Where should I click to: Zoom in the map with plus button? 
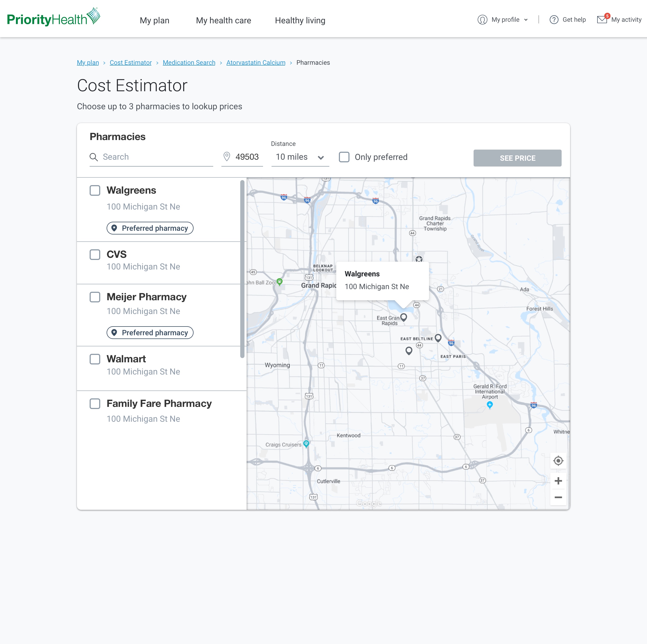(558, 481)
